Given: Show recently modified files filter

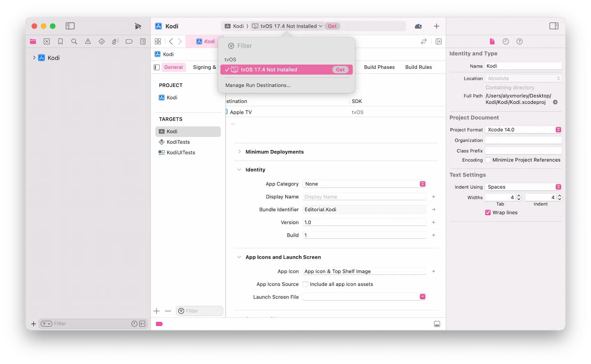Looking at the screenshot, I should pos(134,324).
